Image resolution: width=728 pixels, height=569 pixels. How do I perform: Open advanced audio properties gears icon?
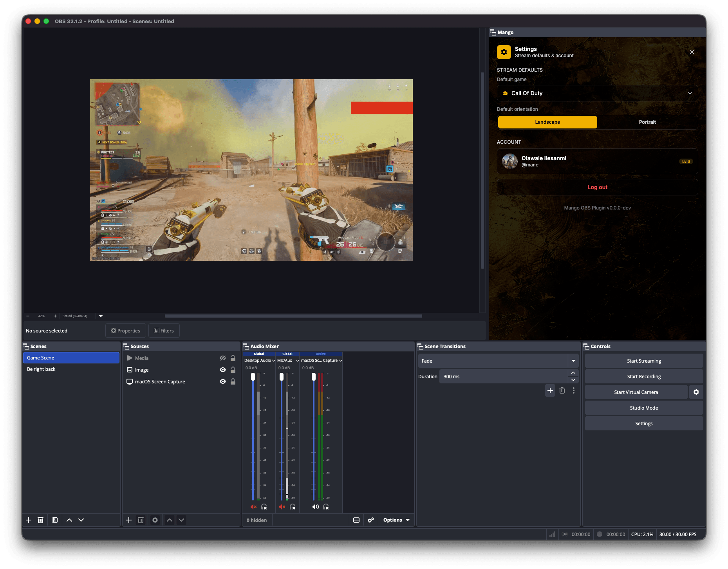371,520
